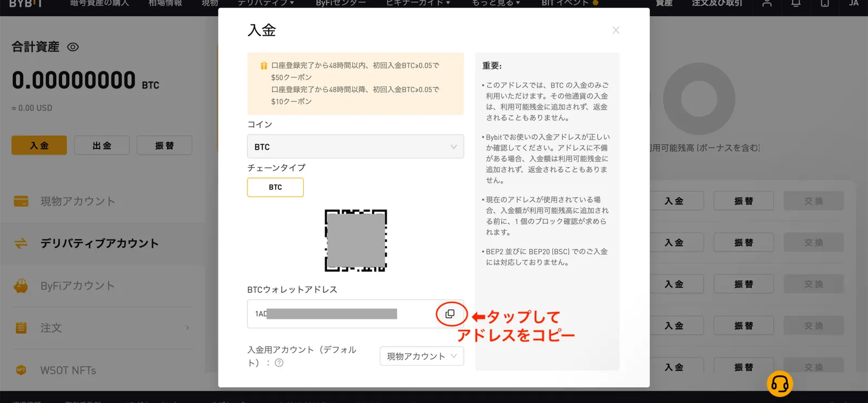
Task: Copy the BTC wallet address with the copy icon
Action: coord(450,314)
